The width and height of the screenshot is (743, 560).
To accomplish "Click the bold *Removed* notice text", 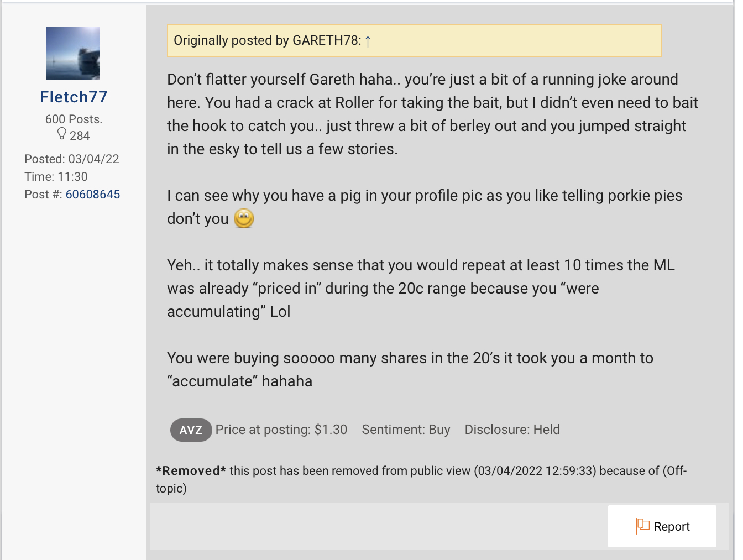I will tap(191, 471).
